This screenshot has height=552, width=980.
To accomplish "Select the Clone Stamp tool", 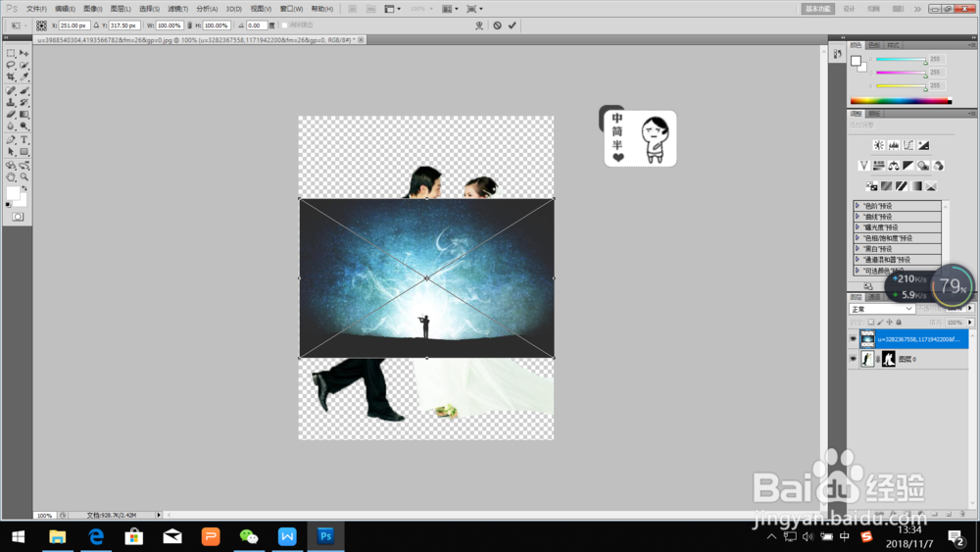I will tap(11, 103).
